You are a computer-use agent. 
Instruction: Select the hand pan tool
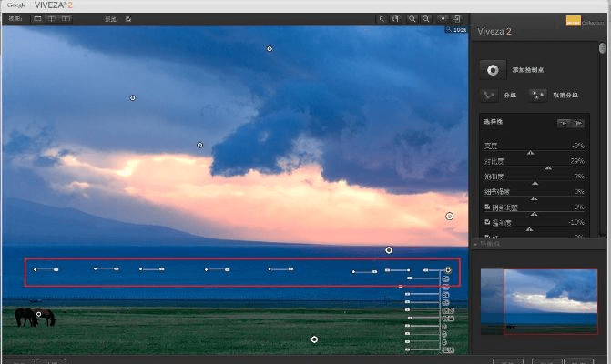click(397, 18)
